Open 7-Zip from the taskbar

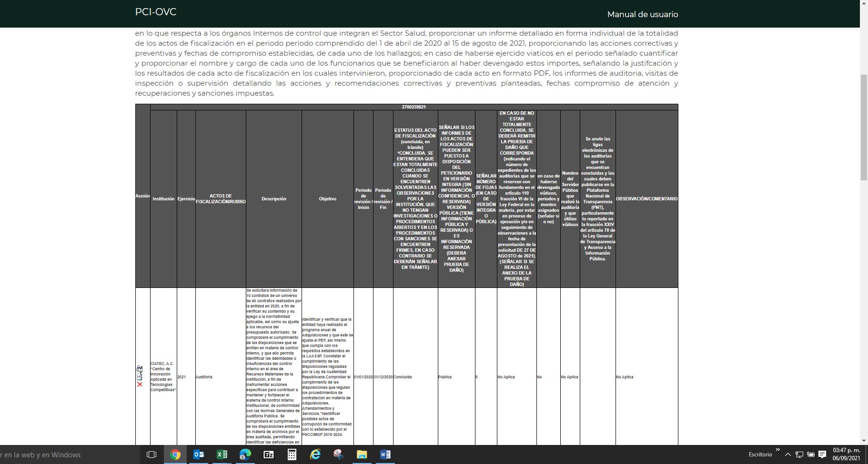pos(269,454)
